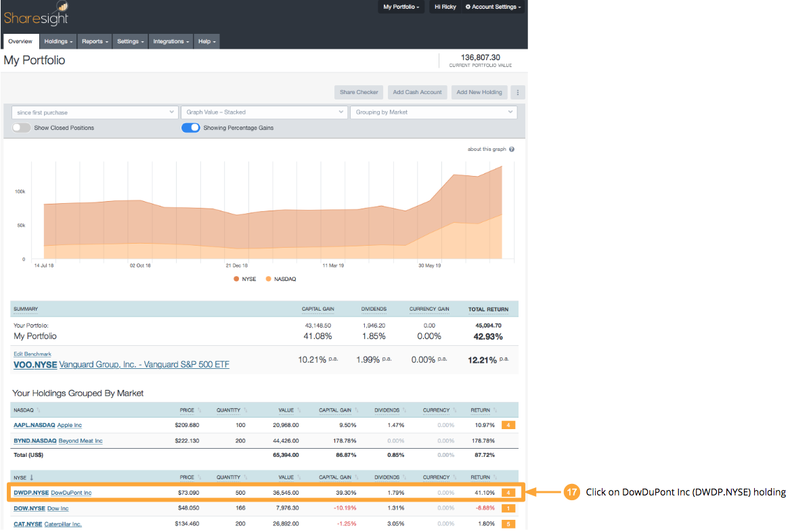
Task: Click the Sharesight logo
Action: (36, 14)
